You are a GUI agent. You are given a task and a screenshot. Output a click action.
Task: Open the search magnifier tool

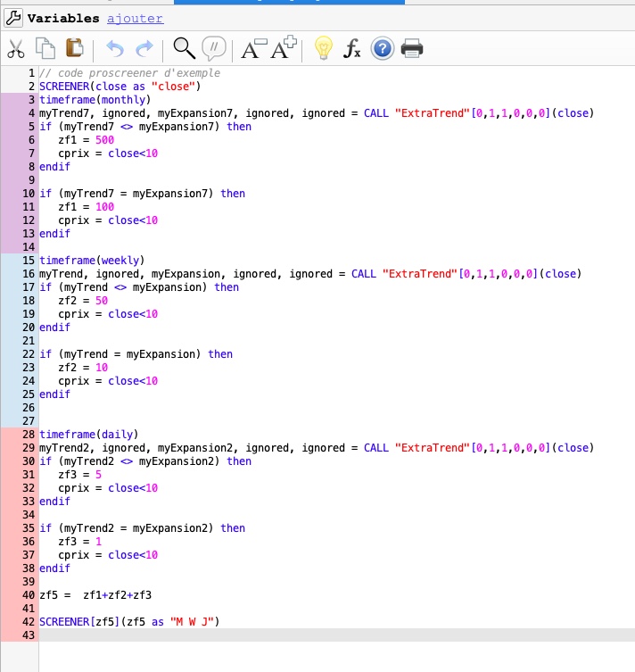184,48
